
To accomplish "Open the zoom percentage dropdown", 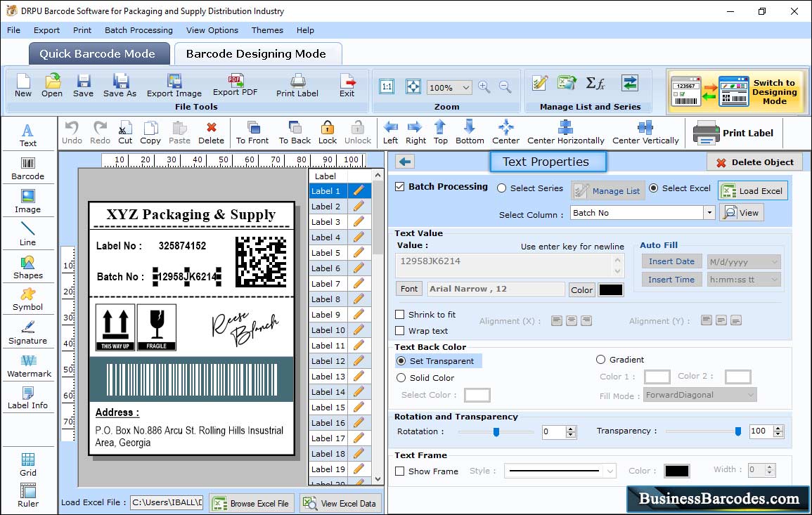I will [465, 87].
